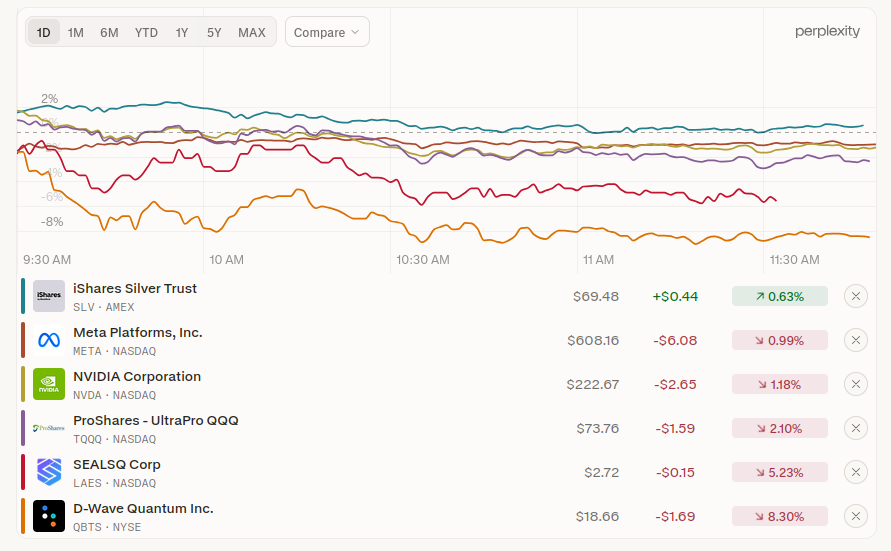Click the purple color bar beside ProShares
This screenshot has height=551, width=891.
23,428
